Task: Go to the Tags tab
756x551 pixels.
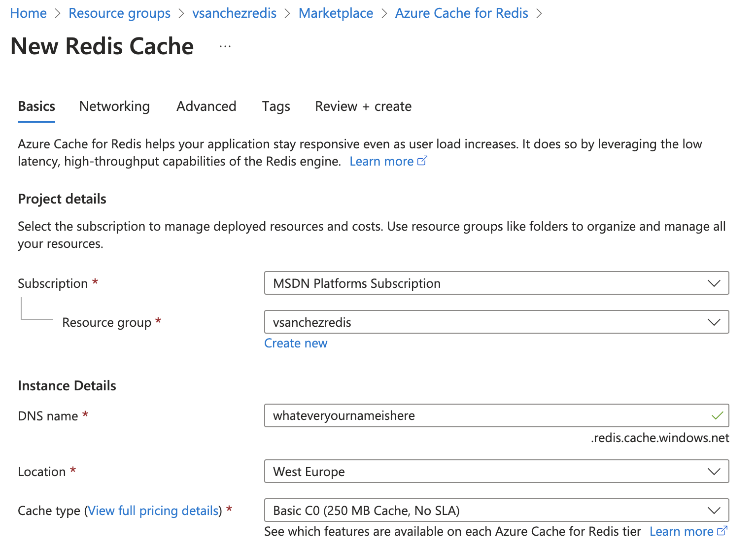Action: point(276,106)
